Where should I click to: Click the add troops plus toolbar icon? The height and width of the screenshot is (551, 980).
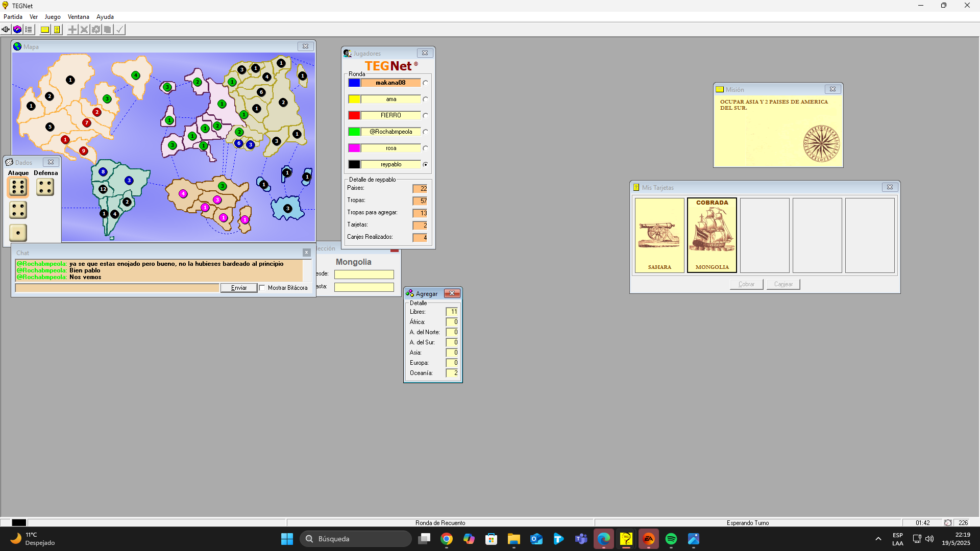pyautogui.click(x=72, y=30)
